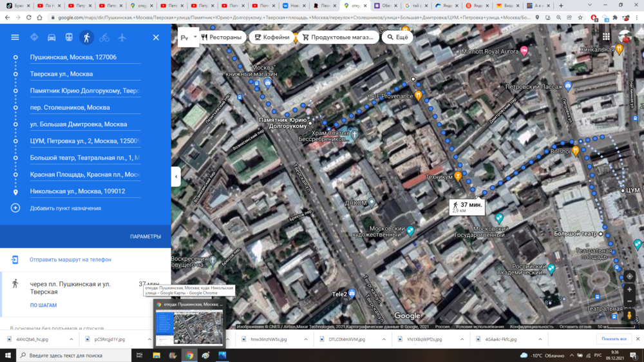644x362 pixels.
Task: Click the ДНКОМ map pin
Action: click(372, 202)
